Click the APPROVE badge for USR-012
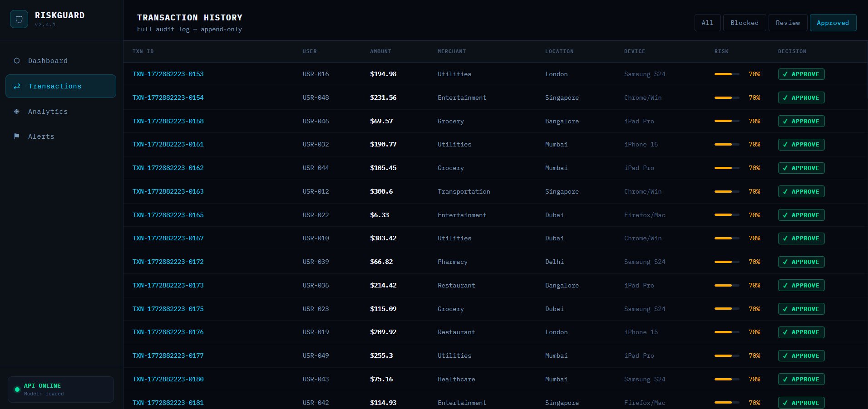The image size is (868, 409). tap(801, 191)
